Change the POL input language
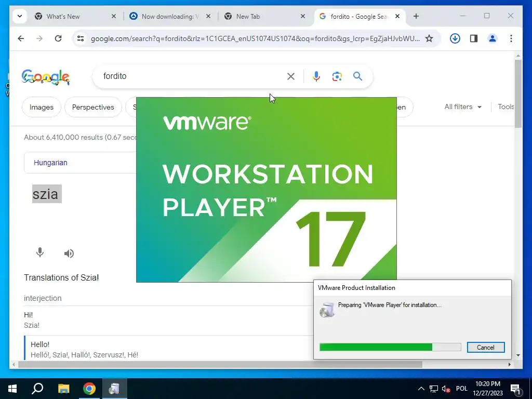Viewport: 532px width, 399px height. [462, 389]
